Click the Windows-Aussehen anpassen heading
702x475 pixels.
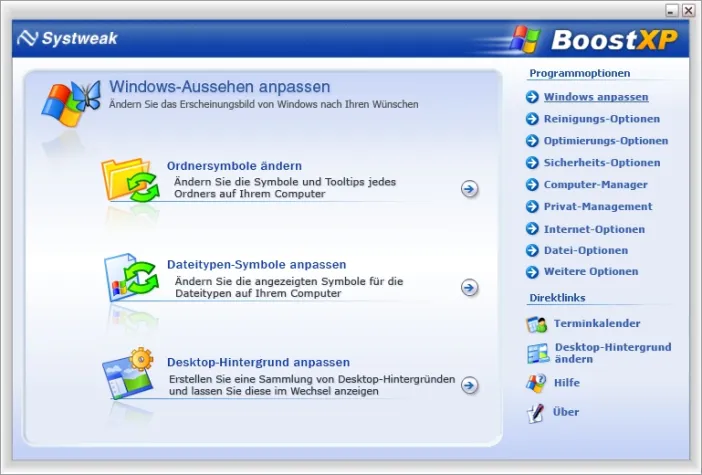click(x=219, y=86)
